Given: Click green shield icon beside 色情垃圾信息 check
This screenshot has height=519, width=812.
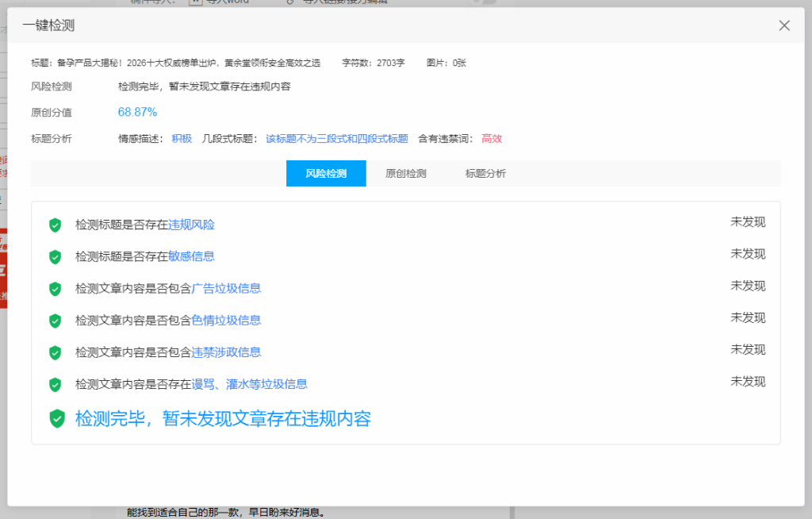Looking at the screenshot, I should pos(55,321).
